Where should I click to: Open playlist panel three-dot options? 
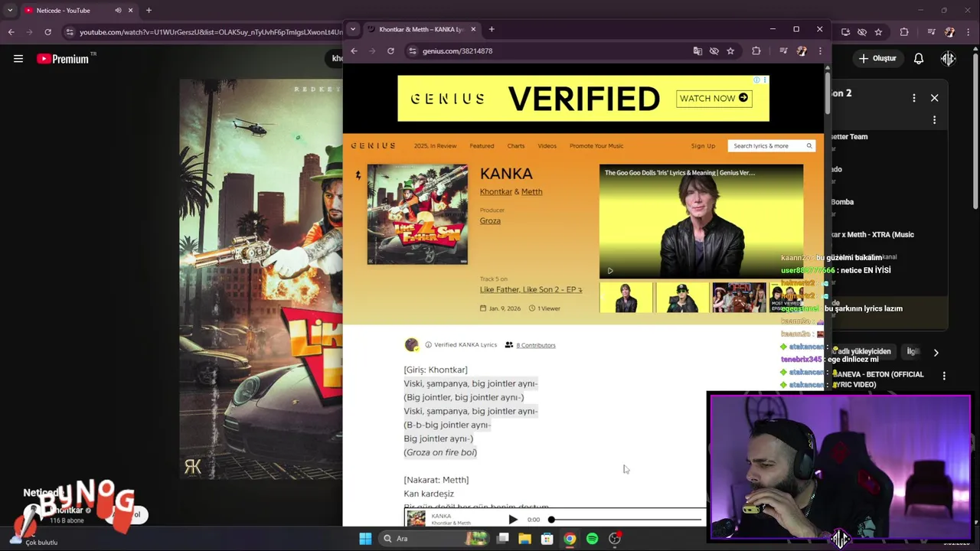click(913, 98)
